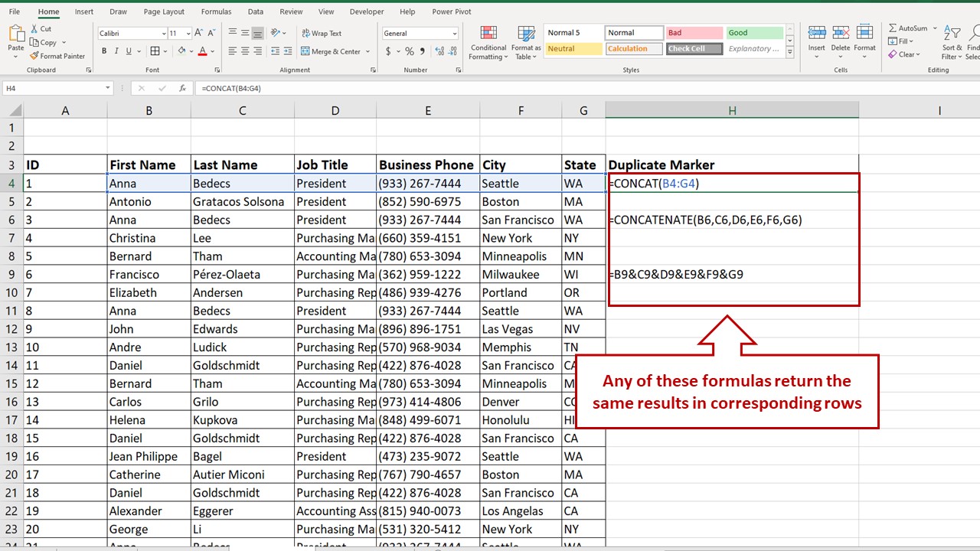Click the Copy icon

pos(35,43)
